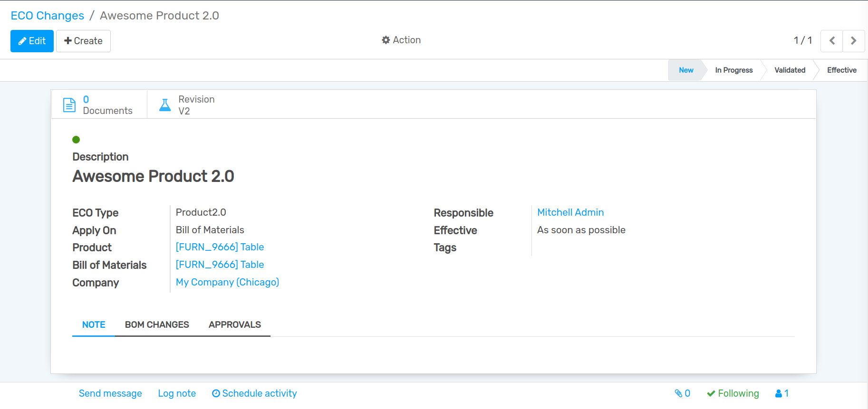The height and width of the screenshot is (409, 868).
Task: Open My Company (Chicago) link
Action: click(227, 282)
